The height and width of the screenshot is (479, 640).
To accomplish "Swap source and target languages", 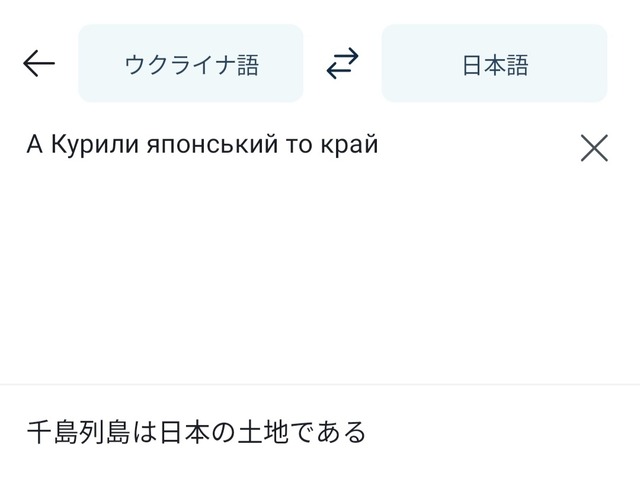I will click(x=342, y=63).
